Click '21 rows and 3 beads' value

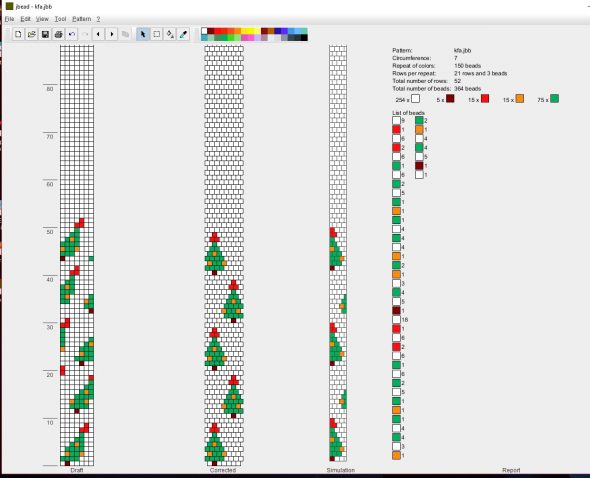(481, 73)
